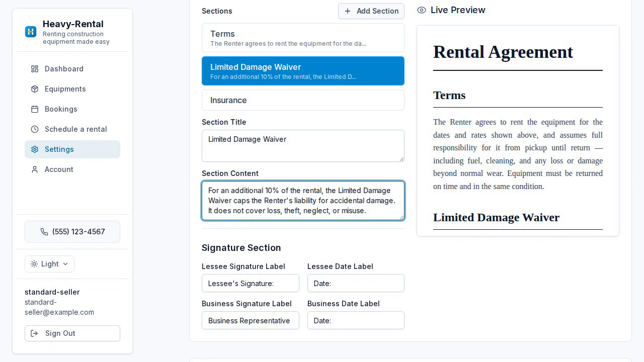The height and width of the screenshot is (362, 644).
Task: Edit the Lessee Signature Label field
Action: click(251, 283)
